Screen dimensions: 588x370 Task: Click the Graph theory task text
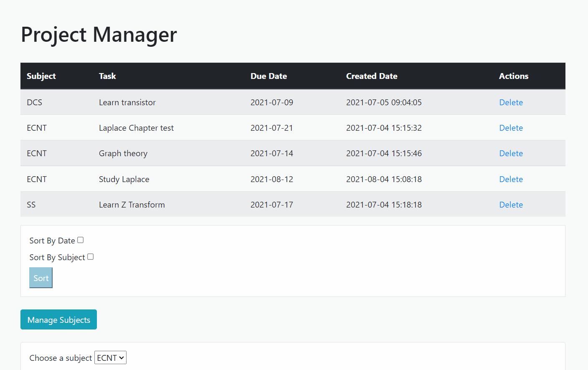pyautogui.click(x=123, y=153)
